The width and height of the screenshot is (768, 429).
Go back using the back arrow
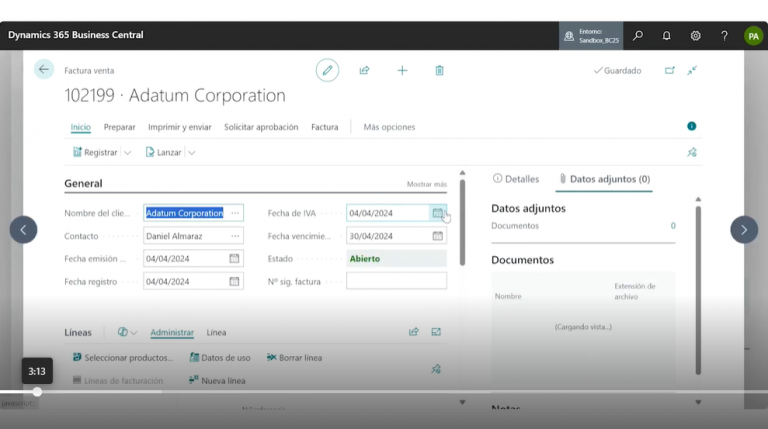(44, 70)
